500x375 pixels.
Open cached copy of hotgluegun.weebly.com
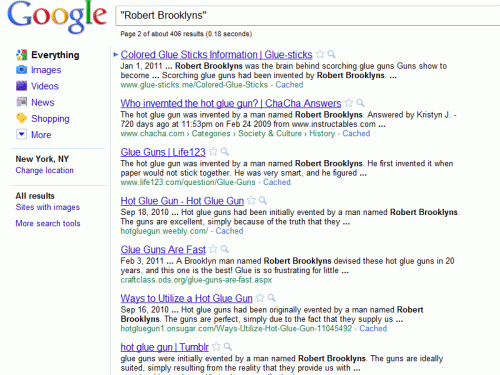point(229,231)
